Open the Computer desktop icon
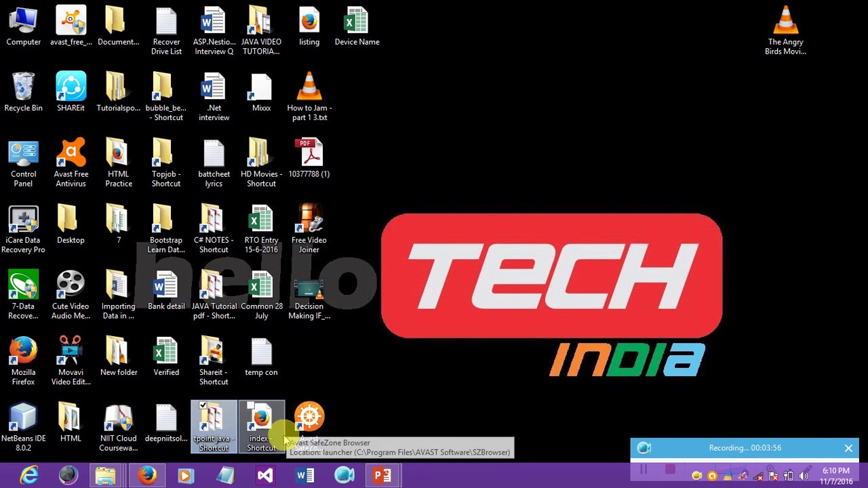Screen dimensions: 868x488 [23, 27]
